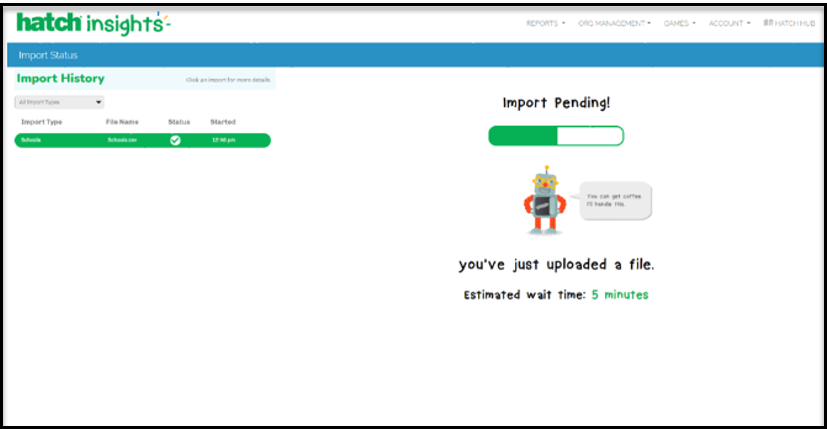Open the All Import Types filter dropdown
The image size is (827, 429).
click(59, 102)
